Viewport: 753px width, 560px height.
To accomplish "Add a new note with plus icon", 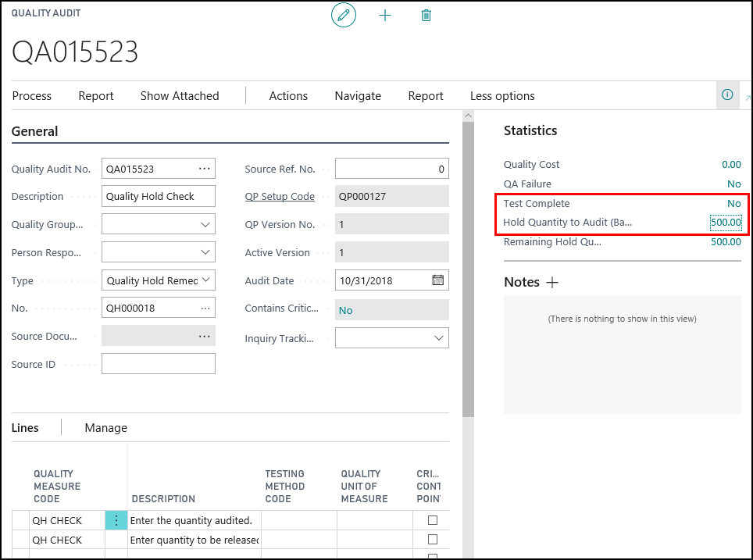I will 552,282.
